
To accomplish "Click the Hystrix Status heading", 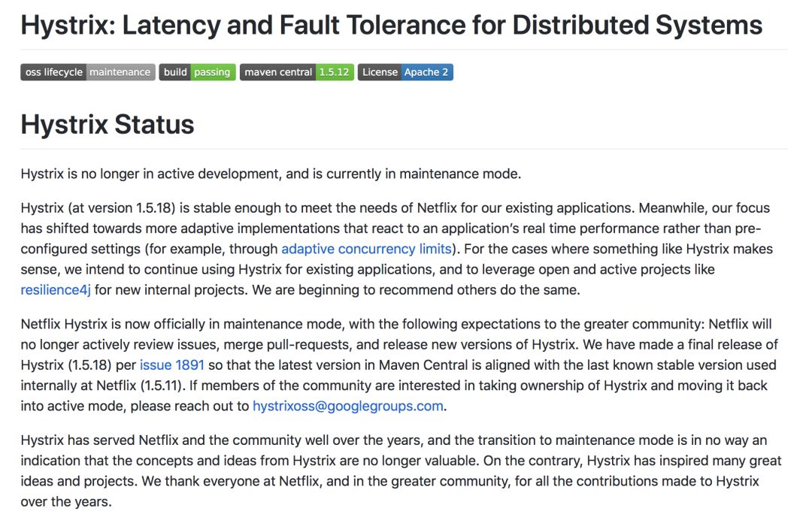I will click(108, 125).
